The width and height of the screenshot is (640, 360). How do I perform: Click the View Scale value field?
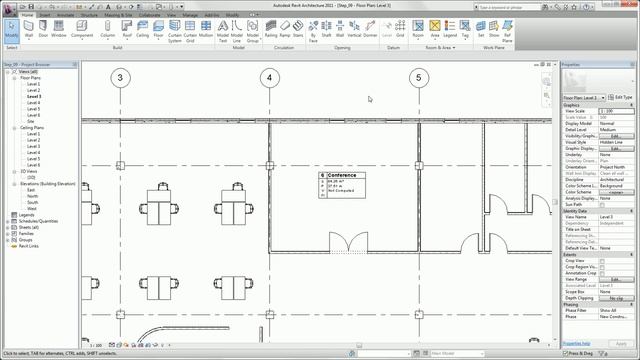[616, 111]
